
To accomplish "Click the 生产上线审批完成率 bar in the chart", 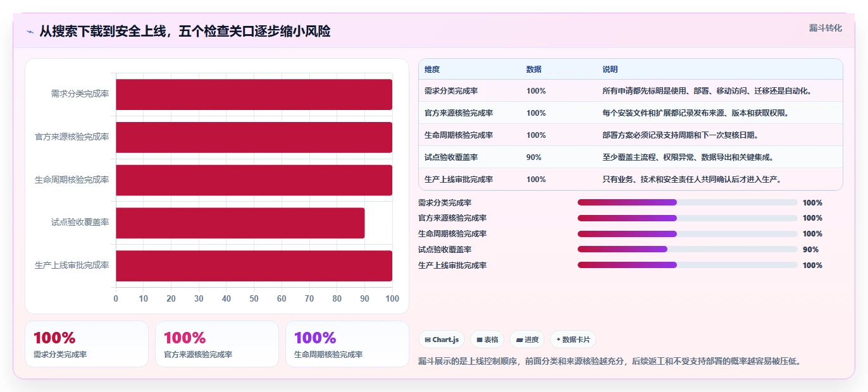I will [x=254, y=266].
